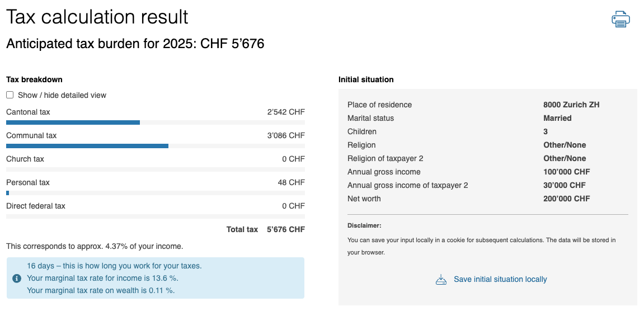
Task: Click the marginal tax rate for income line
Action: [x=102, y=278]
